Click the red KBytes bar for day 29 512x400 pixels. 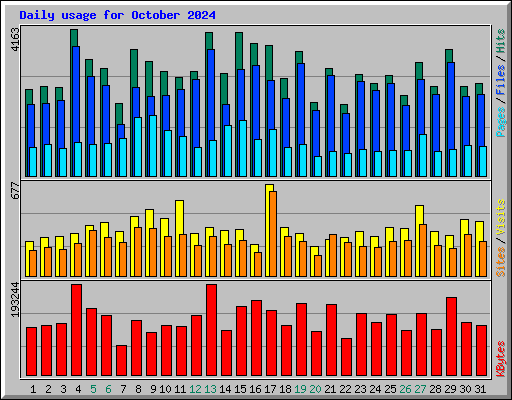(451, 337)
